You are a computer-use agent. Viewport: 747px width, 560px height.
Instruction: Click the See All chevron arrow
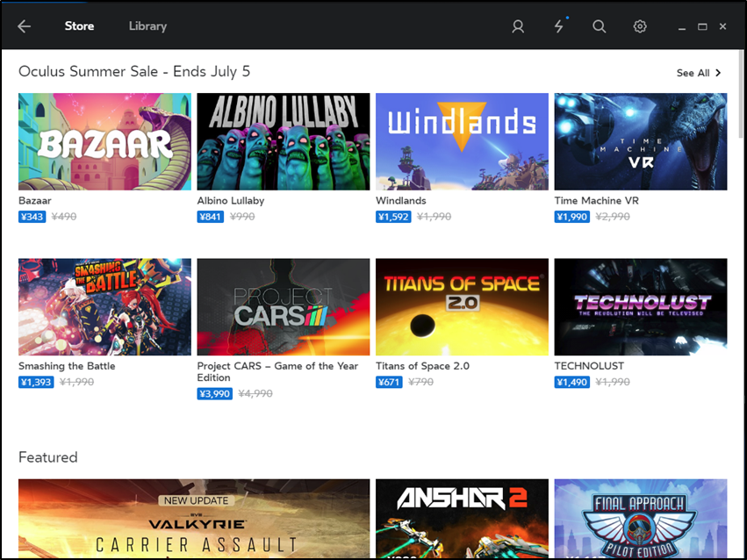coord(718,73)
